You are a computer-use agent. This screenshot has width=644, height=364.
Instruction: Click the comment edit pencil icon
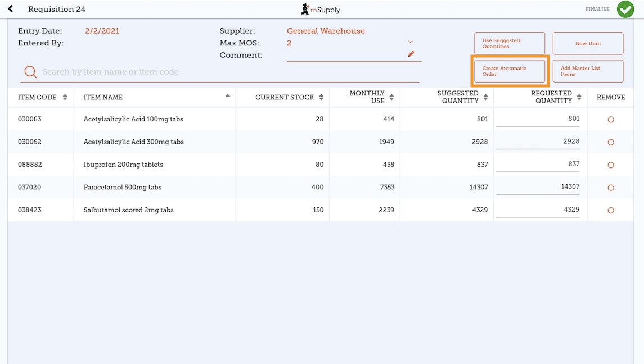[411, 54]
